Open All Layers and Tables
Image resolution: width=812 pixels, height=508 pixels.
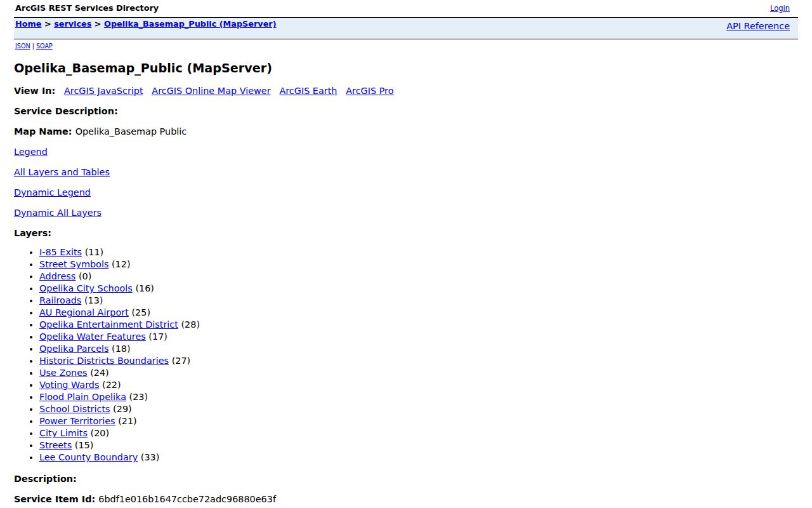coord(62,172)
